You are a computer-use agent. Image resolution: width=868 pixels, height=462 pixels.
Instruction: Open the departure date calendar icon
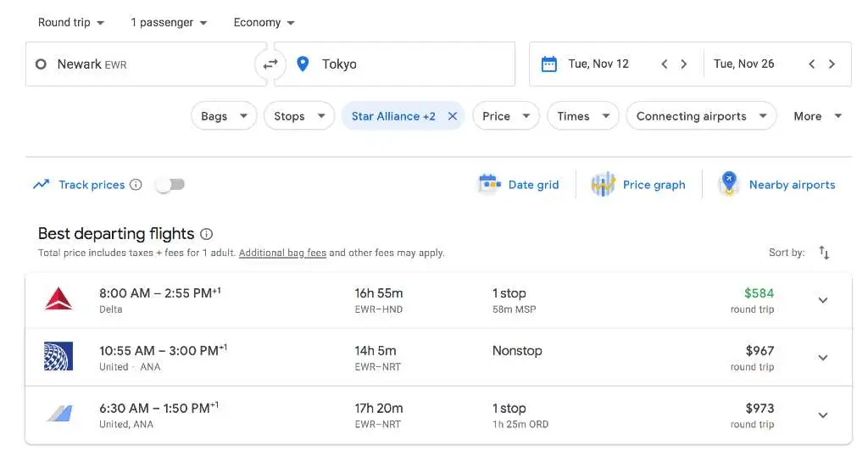tap(549, 64)
